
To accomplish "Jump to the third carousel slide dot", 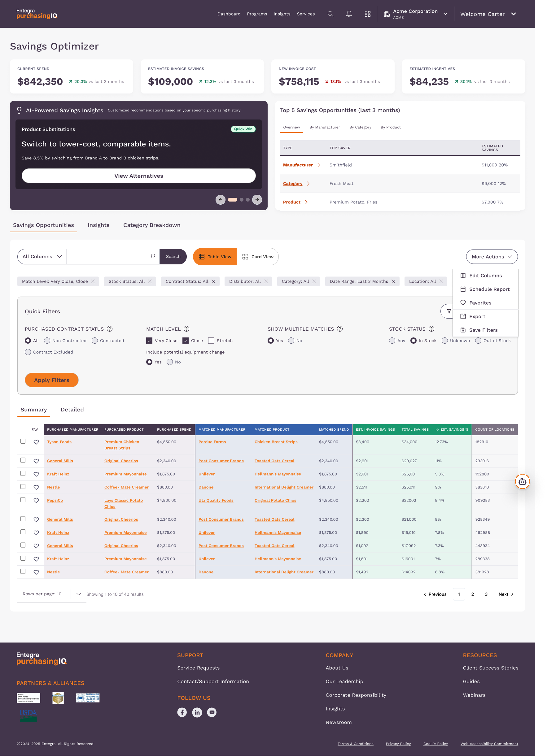I will coord(247,200).
